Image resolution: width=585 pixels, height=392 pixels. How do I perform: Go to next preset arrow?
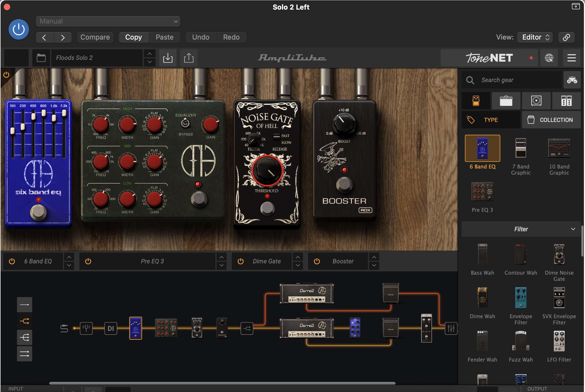63,37
